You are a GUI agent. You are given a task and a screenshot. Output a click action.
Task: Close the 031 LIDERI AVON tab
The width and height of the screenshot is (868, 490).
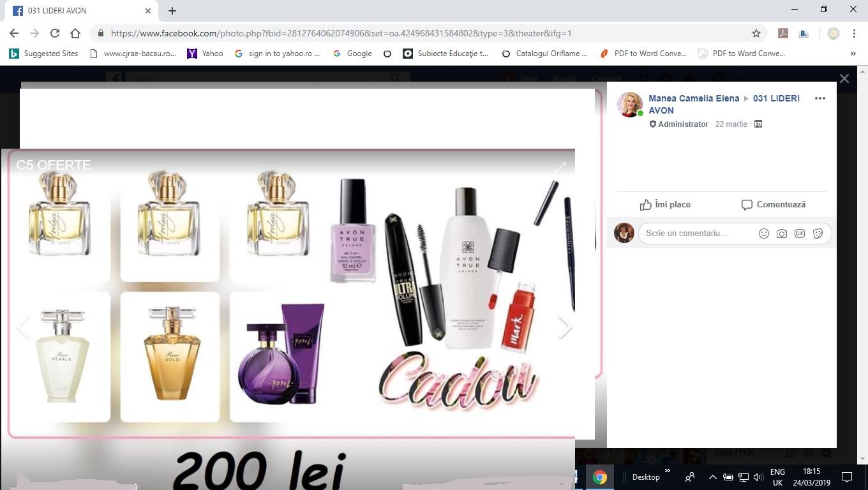coord(148,11)
